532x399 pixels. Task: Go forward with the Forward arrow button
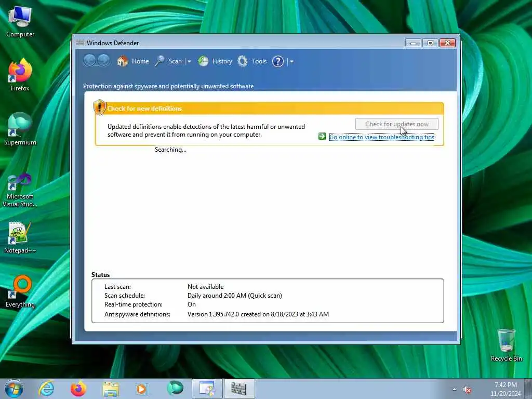pyautogui.click(x=103, y=61)
